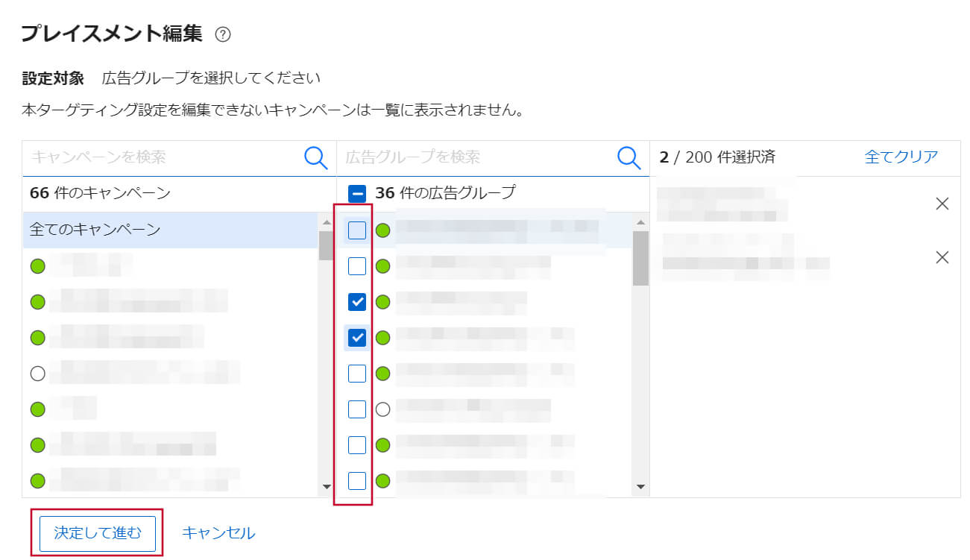Image resolution: width=970 pixels, height=560 pixels.
Task: Open the help icon beside プレイスメント編集
Action: [x=222, y=34]
